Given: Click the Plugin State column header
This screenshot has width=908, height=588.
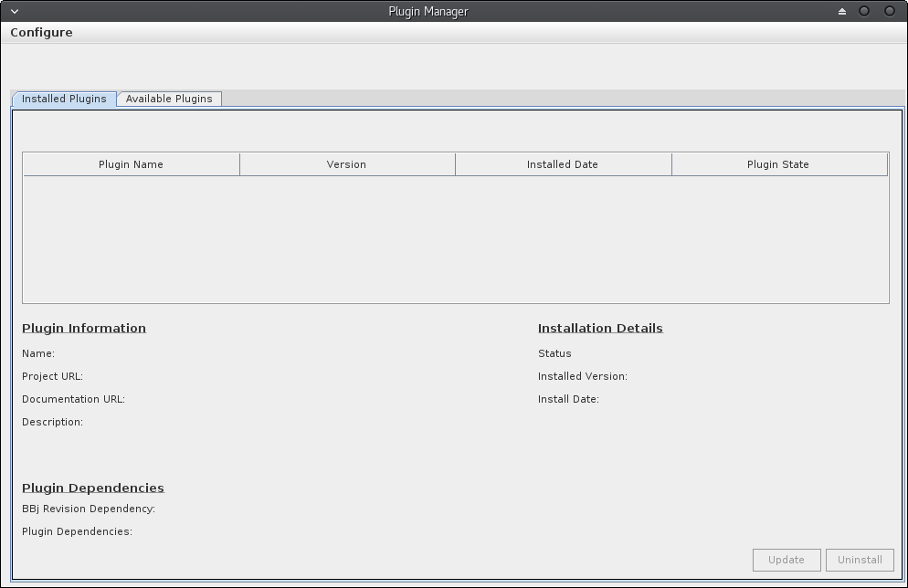Looking at the screenshot, I should point(777,164).
